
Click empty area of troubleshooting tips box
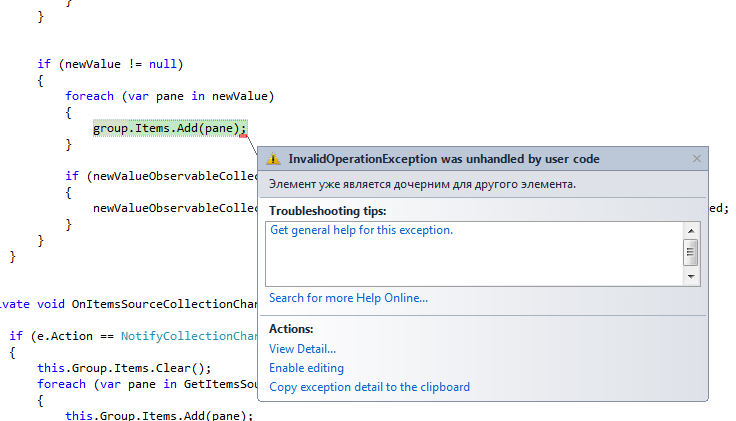point(470,265)
